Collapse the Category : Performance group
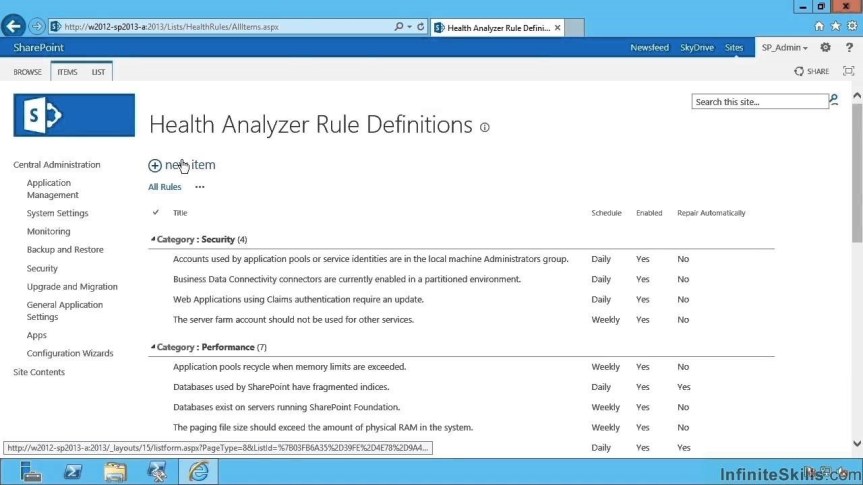The image size is (863, 485). 153,347
